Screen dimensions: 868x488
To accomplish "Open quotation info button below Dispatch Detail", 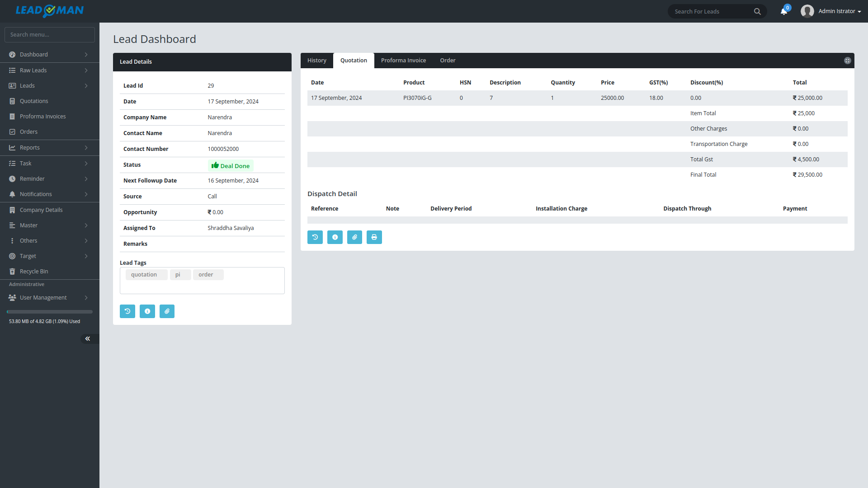I will [x=335, y=237].
